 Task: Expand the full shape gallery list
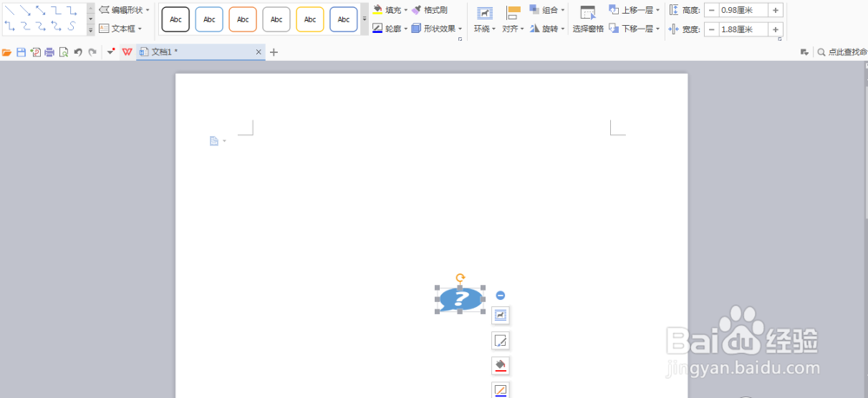pyautogui.click(x=91, y=29)
